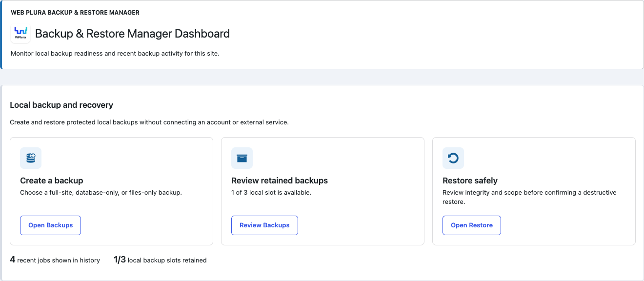644x281 pixels.
Task: Click the Restore safely circular arrow icon
Action: pos(453,158)
